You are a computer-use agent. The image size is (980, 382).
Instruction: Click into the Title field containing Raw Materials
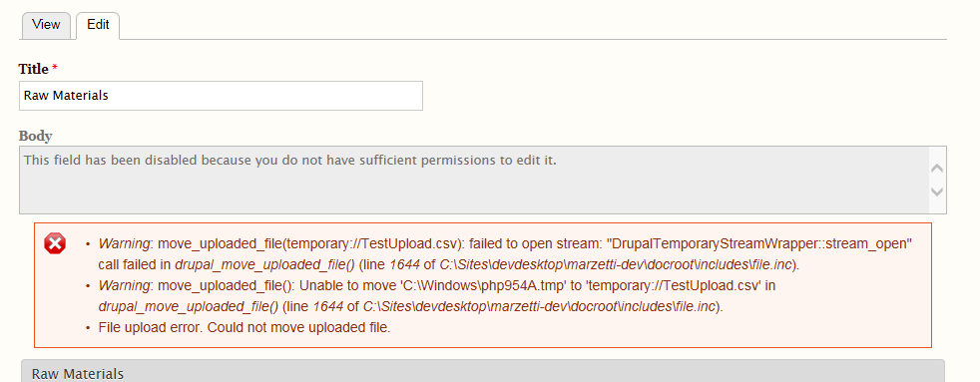(221, 96)
